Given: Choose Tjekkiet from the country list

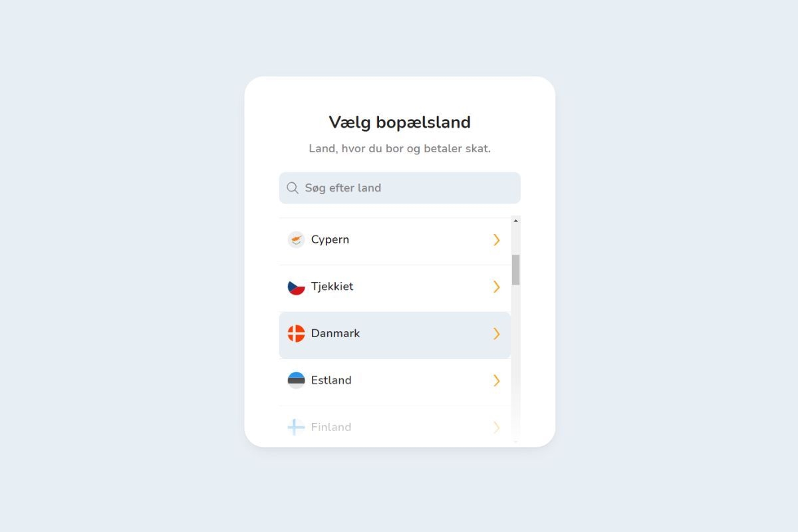Looking at the screenshot, I should [x=332, y=287].
